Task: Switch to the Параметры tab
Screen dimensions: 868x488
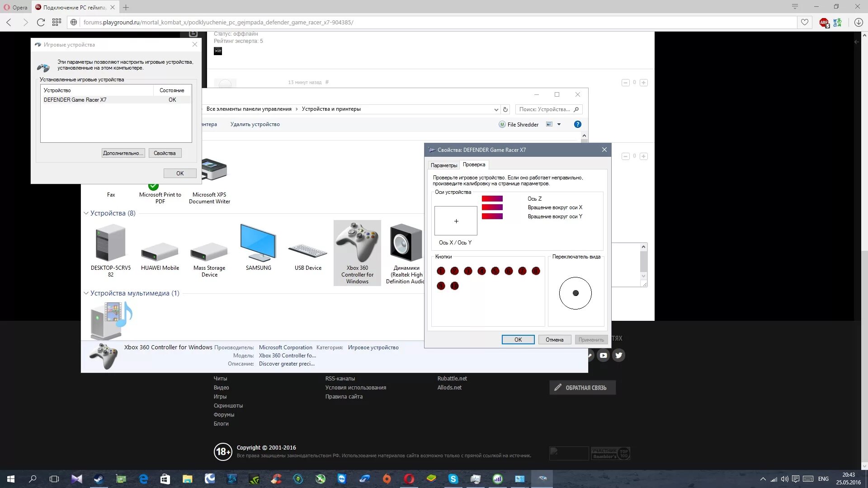Action: (443, 165)
